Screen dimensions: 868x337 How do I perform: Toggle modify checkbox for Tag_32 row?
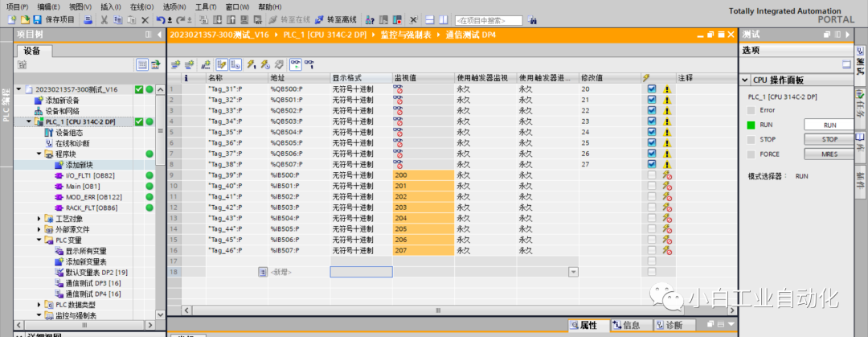(x=652, y=99)
